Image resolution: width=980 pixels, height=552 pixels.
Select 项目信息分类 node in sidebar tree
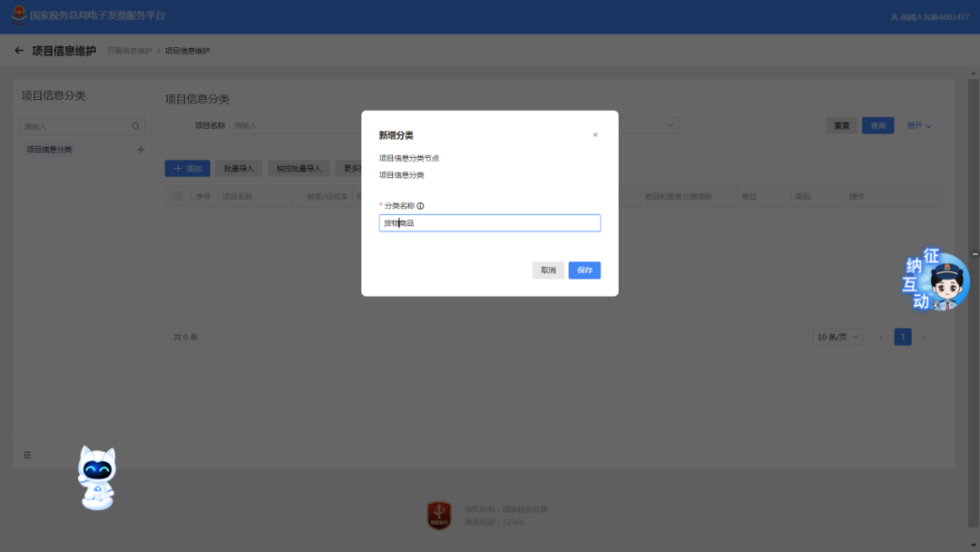click(x=50, y=150)
